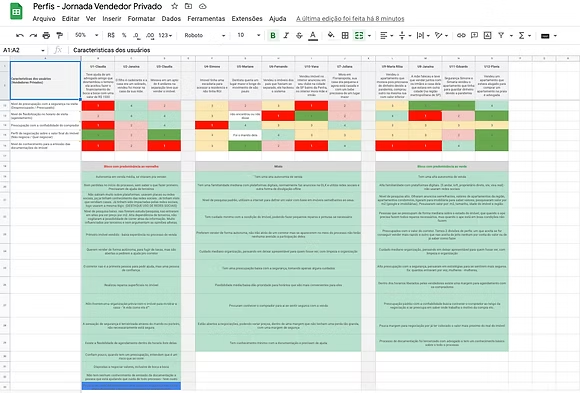Format as currency with R$ button
This screenshot has height=393, width=580.
coord(111,35)
